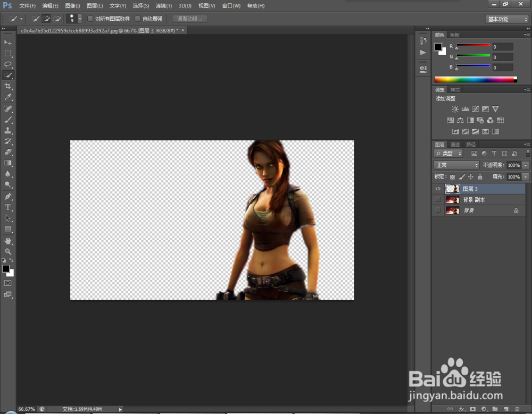Select the Move tool
This screenshot has width=532, height=414.
[x=8, y=43]
